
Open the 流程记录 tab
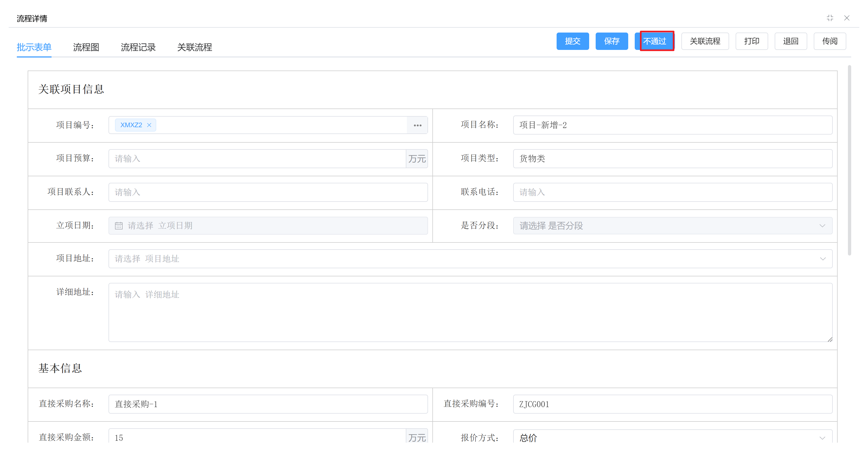(x=138, y=47)
